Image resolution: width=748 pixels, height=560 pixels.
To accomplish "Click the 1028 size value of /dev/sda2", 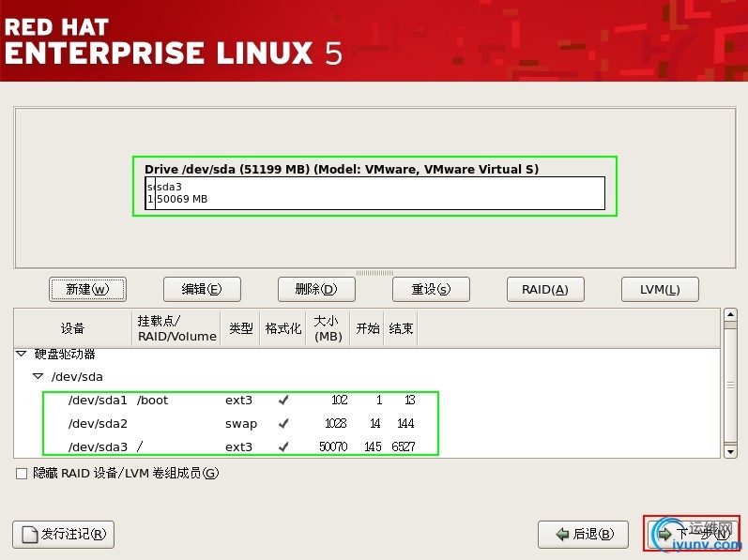I will (x=335, y=423).
